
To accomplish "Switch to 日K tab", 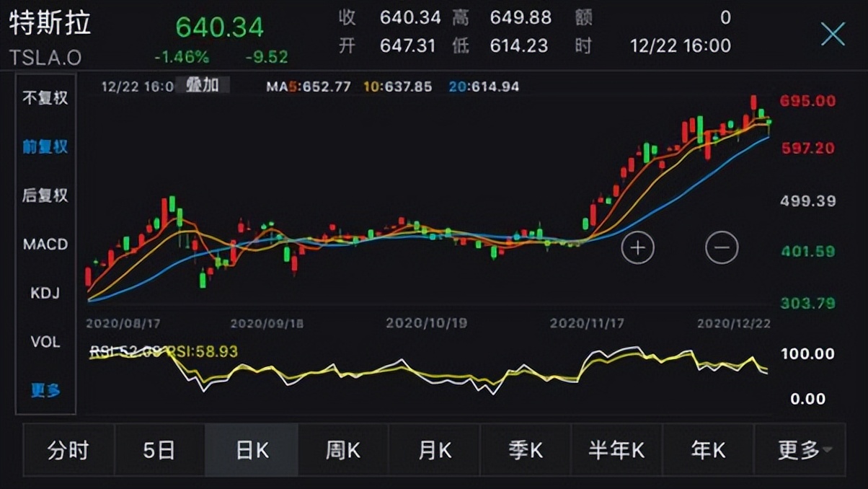I will click(252, 451).
